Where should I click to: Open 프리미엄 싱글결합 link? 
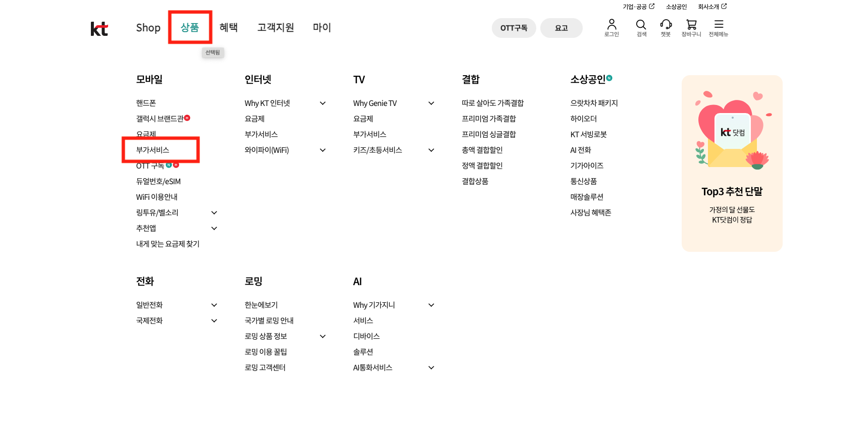coord(489,134)
